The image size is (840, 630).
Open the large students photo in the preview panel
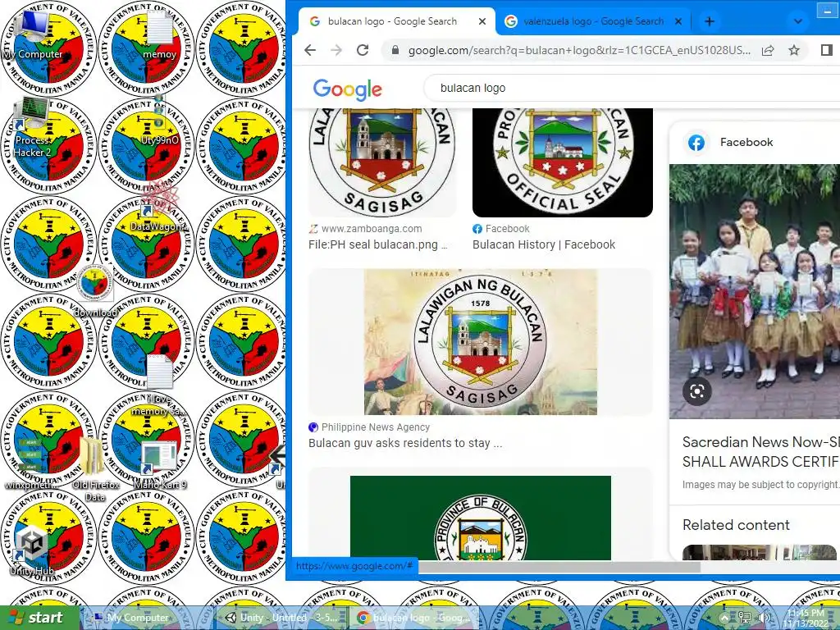[755, 291]
